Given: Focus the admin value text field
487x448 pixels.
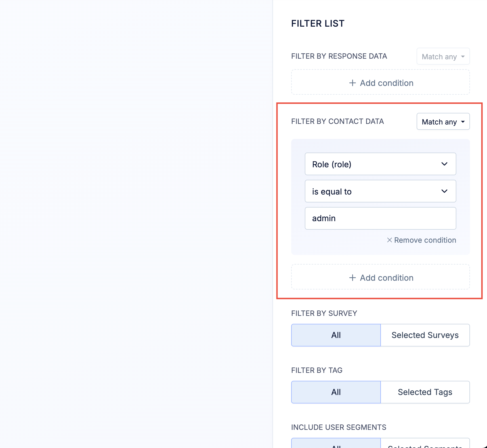Looking at the screenshot, I should pyautogui.click(x=380, y=218).
